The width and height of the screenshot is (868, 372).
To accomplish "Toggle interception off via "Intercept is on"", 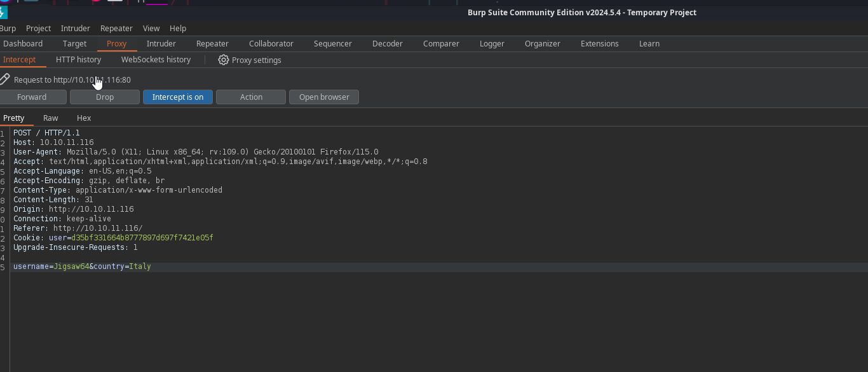I will [x=177, y=97].
